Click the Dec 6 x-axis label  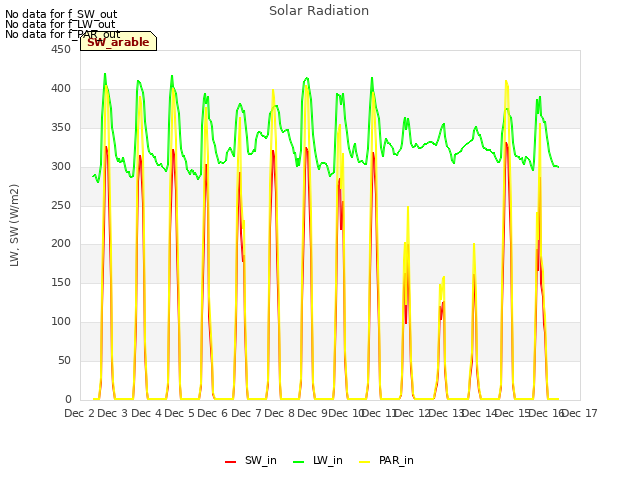tap(212, 413)
